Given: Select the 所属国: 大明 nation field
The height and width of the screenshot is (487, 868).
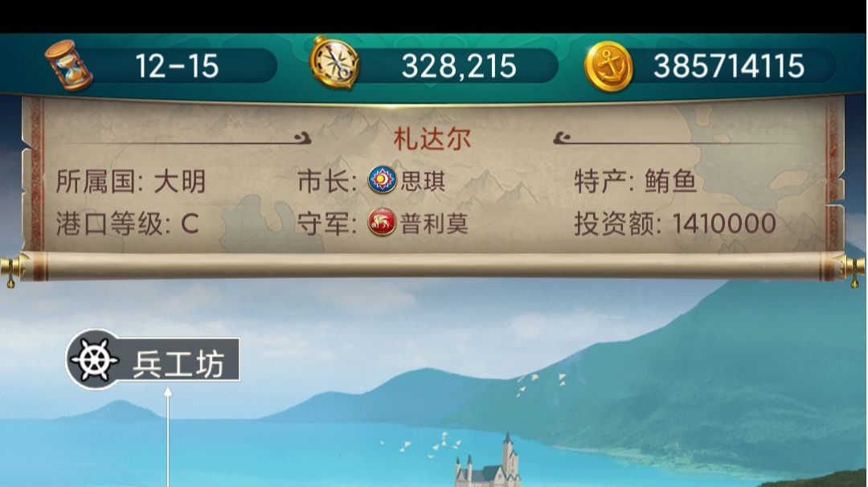Looking at the screenshot, I should [131, 182].
